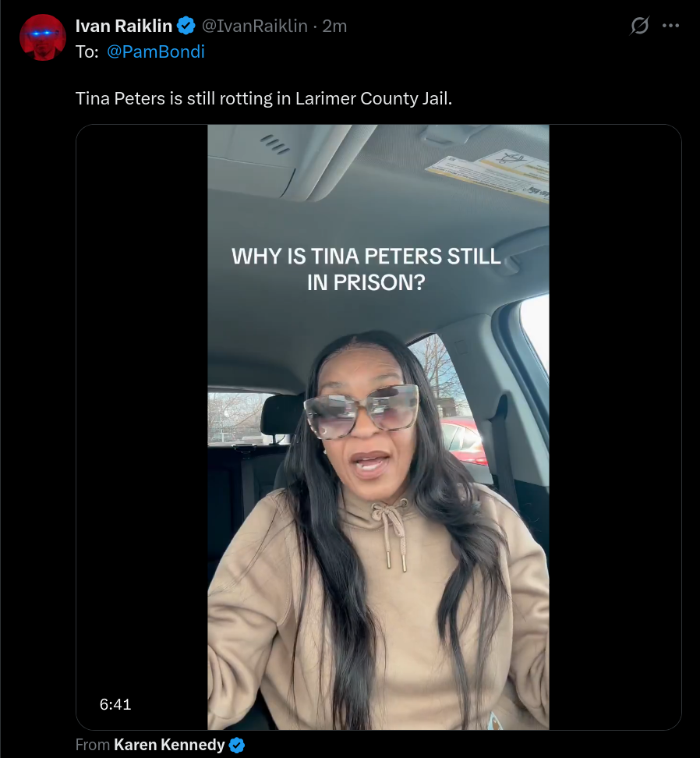
Task: Click the woman's sunglasses in the video
Action: point(362,411)
